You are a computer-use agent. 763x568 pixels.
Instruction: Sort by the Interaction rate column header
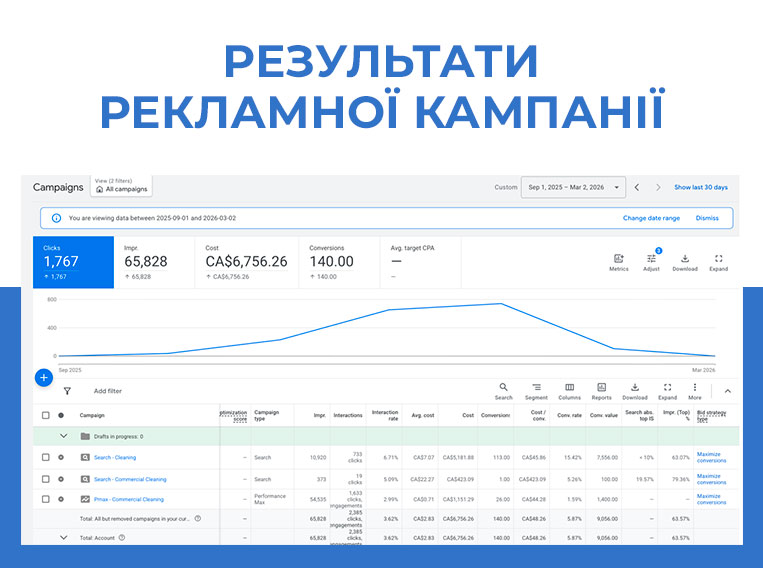click(x=384, y=415)
